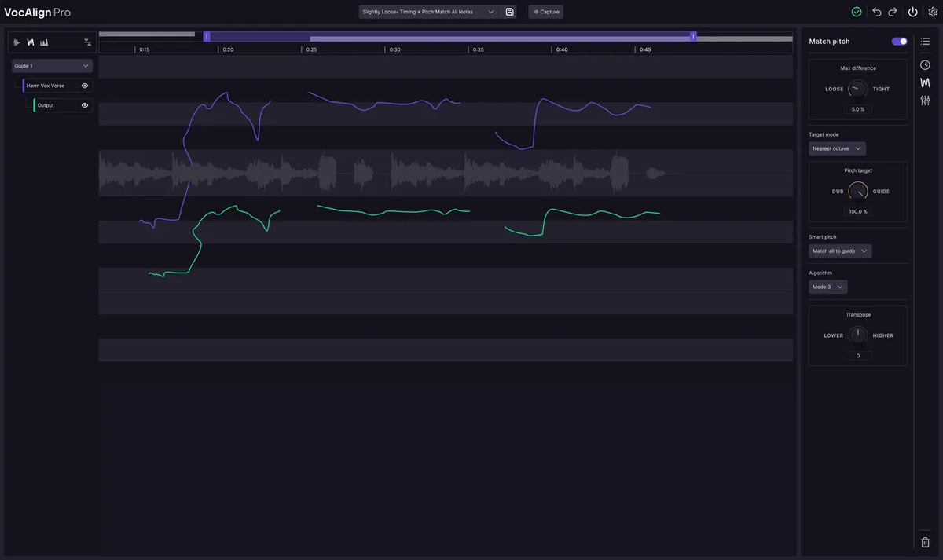943x560 pixels.
Task: Open the Smart pitch Match all to guide dropdown
Action: click(840, 251)
